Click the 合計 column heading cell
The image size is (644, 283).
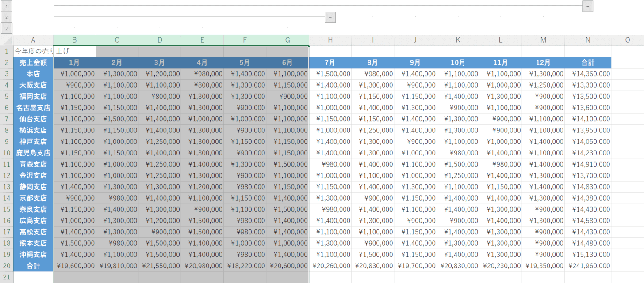click(x=588, y=62)
